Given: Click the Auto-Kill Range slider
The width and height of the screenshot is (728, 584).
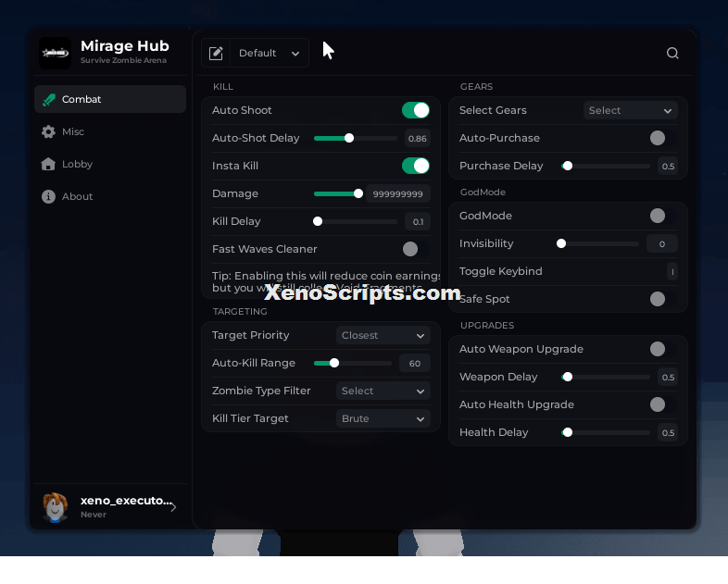Looking at the screenshot, I should coord(353,363).
